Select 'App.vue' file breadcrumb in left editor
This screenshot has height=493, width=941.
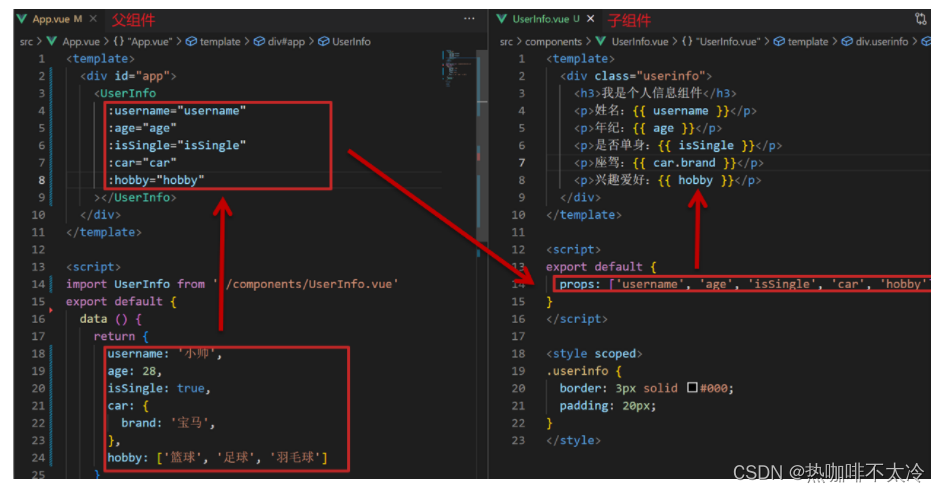click(x=80, y=41)
